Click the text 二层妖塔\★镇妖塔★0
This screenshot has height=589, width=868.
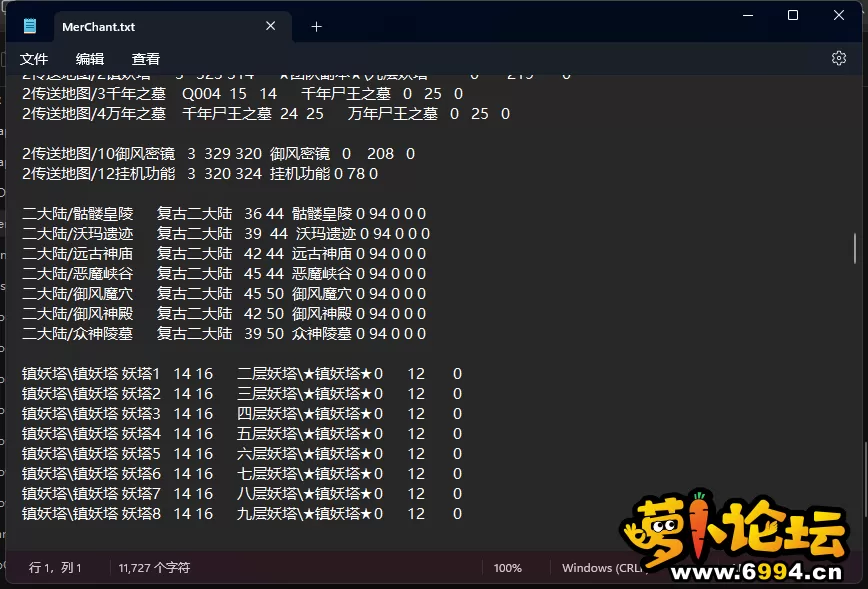click(x=310, y=373)
